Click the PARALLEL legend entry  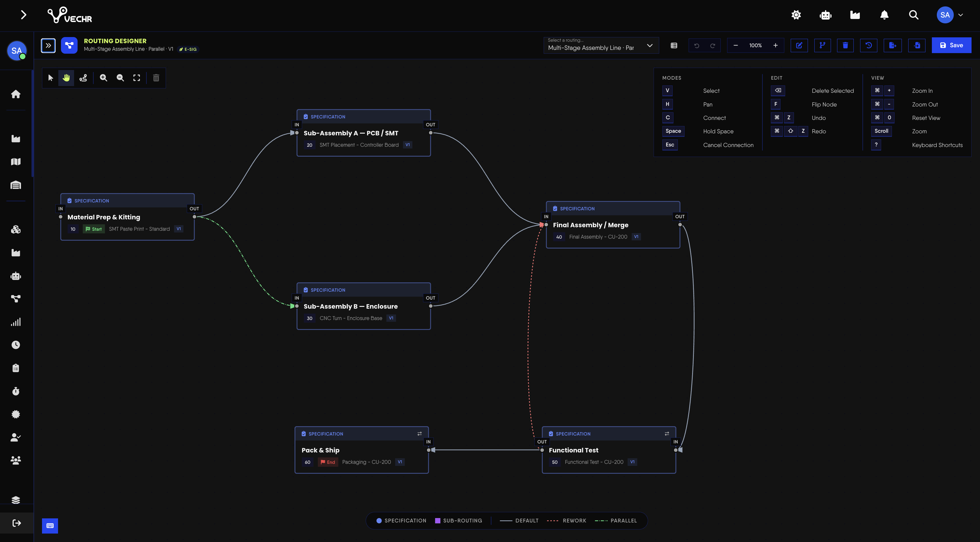point(616,521)
